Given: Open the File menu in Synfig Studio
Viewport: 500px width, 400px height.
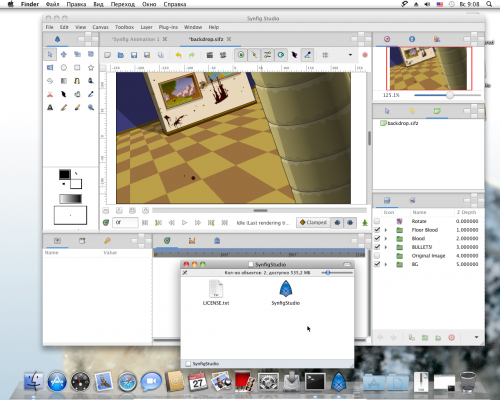Looking at the screenshot, I should (x=49, y=27).
